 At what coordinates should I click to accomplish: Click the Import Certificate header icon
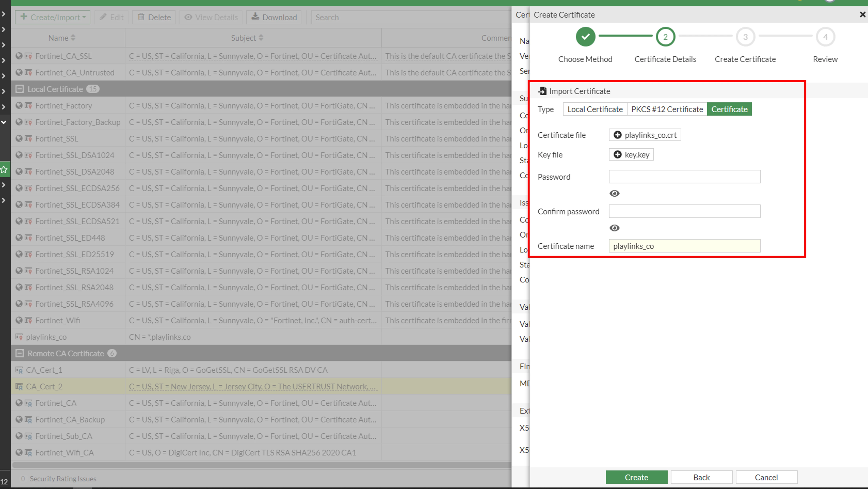(x=542, y=91)
